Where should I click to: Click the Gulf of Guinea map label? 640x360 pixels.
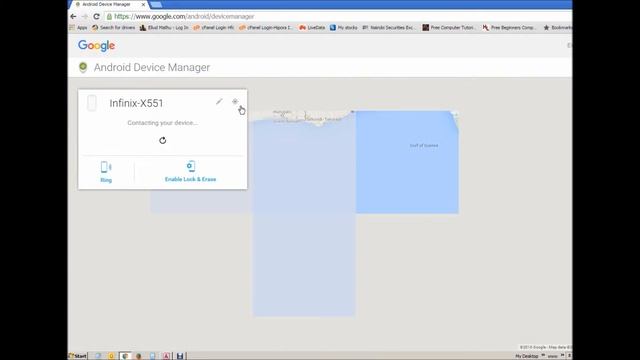pyautogui.click(x=424, y=145)
